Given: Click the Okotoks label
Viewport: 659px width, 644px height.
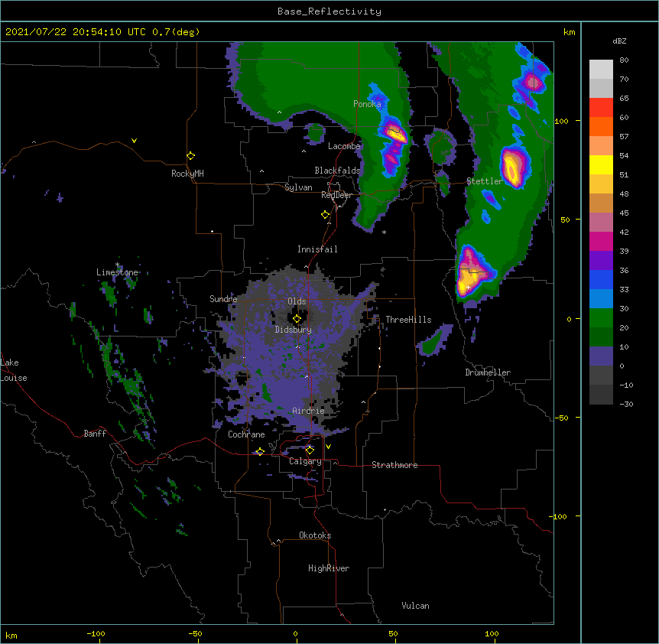Looking at the screenshot, I should [x=315, y=535].
